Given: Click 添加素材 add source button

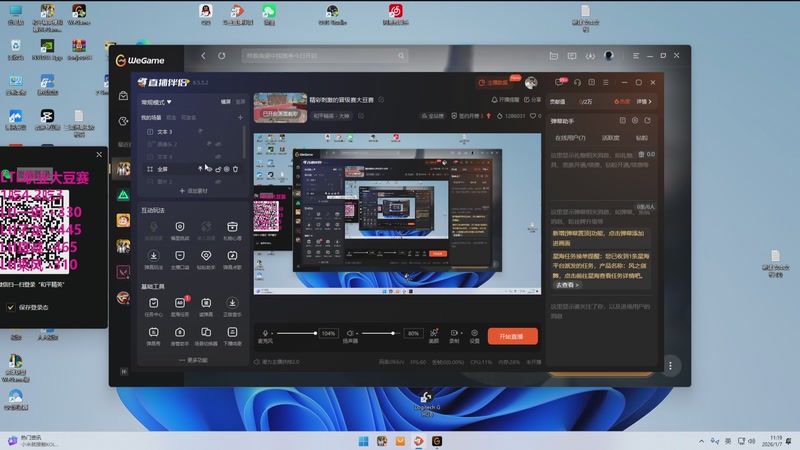Looking at the screenshot, I should pos(193,191).
